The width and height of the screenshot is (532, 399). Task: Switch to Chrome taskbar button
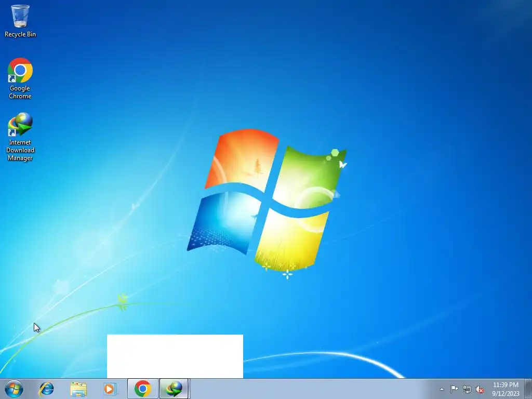click(142, 389)
